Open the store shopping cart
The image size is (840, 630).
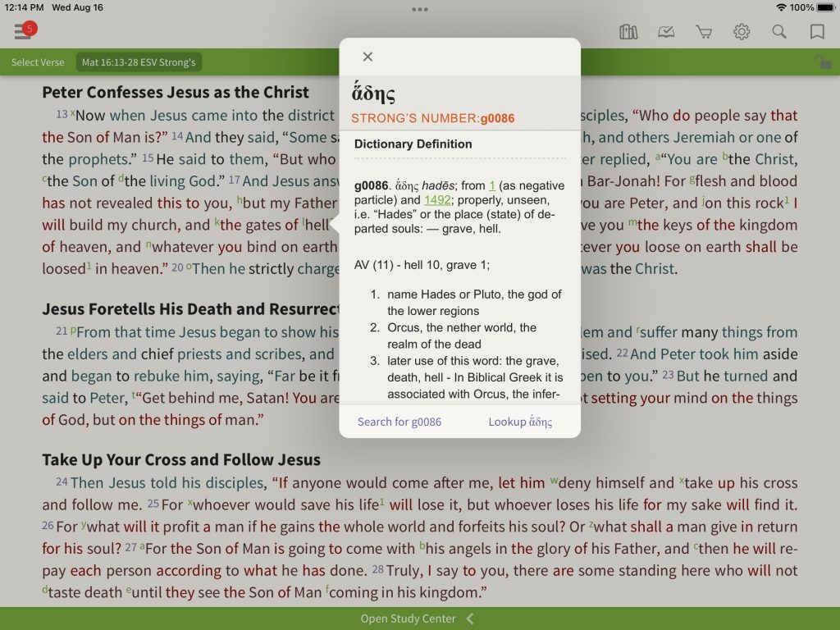pyautogui.click(x=704, y=32)
